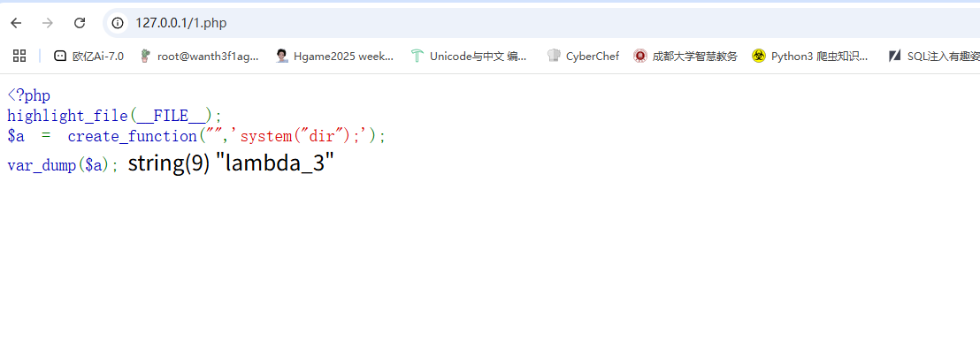Click the forward navigation arrow
The height and width of the screenshot is (341, 980).
[48, 23]
